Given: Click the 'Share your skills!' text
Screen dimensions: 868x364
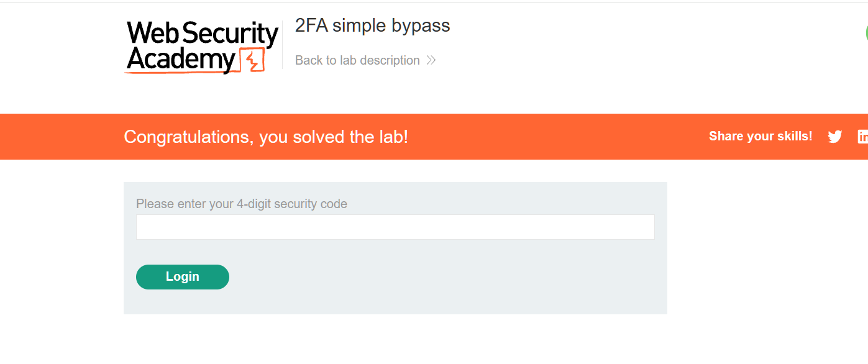Looking at the screenshot, I should click(760, 136).
